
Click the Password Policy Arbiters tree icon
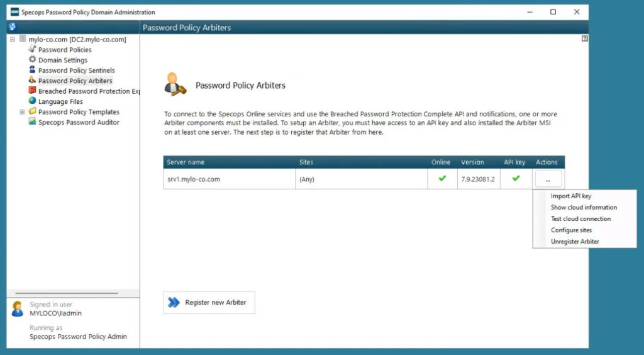(33, 80)
